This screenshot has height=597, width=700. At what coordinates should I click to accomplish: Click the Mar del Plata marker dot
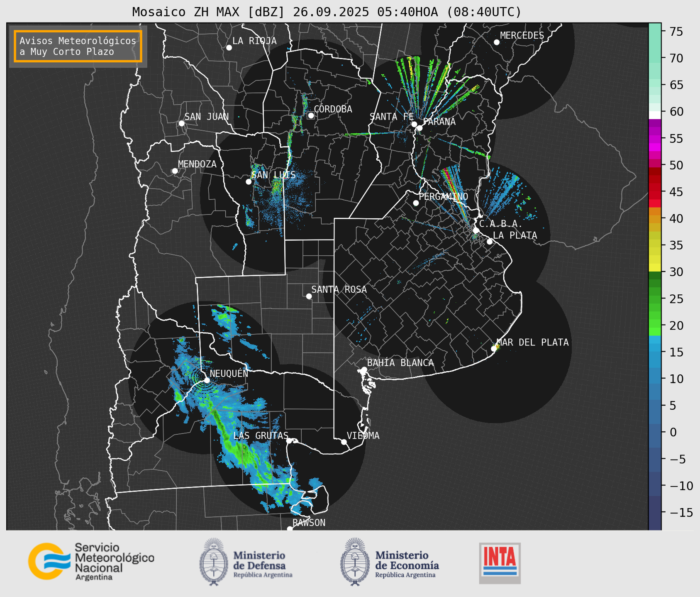(x=494, y=349)
